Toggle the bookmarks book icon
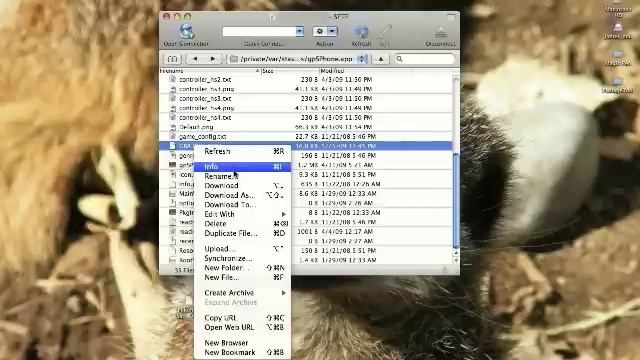Image resolution: width=640 pixels, height=360 pixels. pos(172,59)
